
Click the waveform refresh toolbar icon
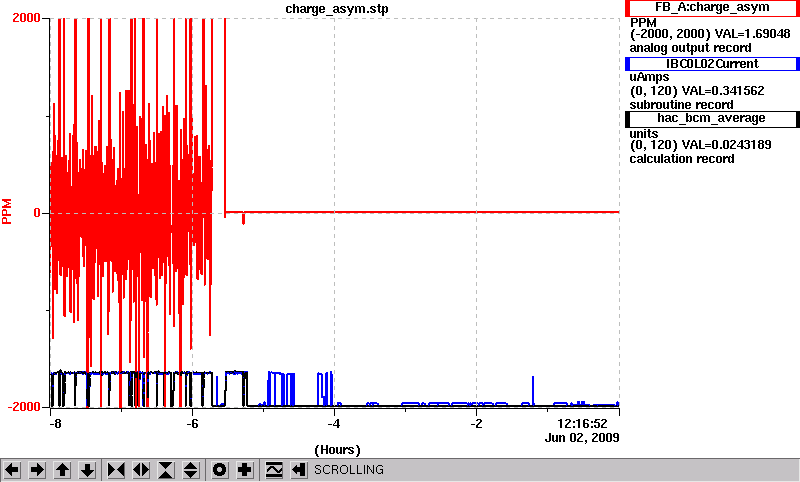(x=274, y=470)
